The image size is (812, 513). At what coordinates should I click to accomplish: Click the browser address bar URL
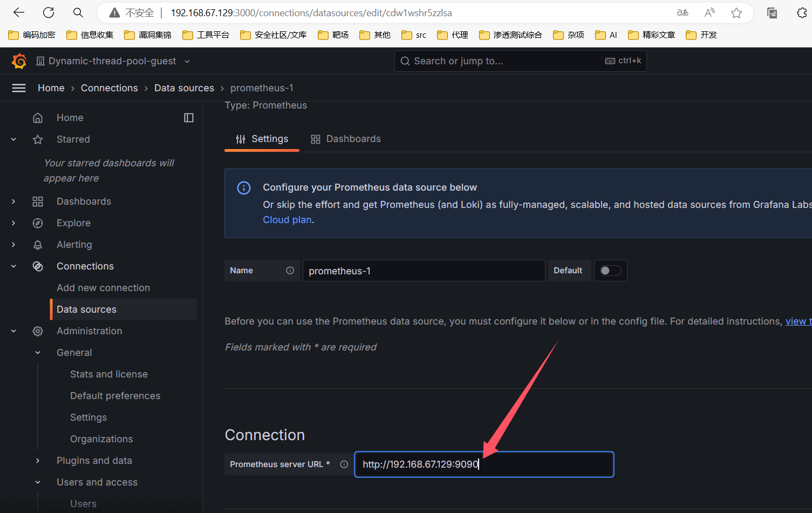(311, 13)
